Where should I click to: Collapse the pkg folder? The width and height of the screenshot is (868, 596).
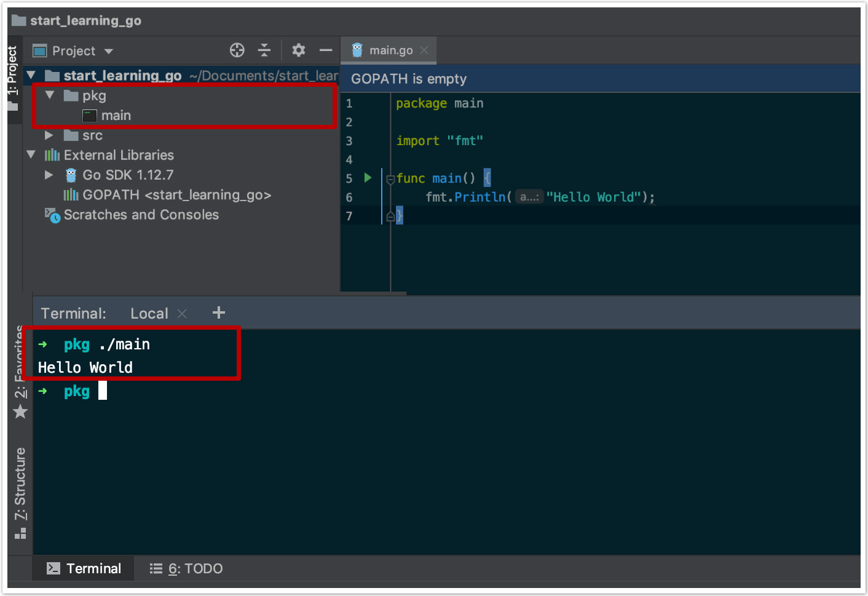pyautogui.click(x=50, y=95)
